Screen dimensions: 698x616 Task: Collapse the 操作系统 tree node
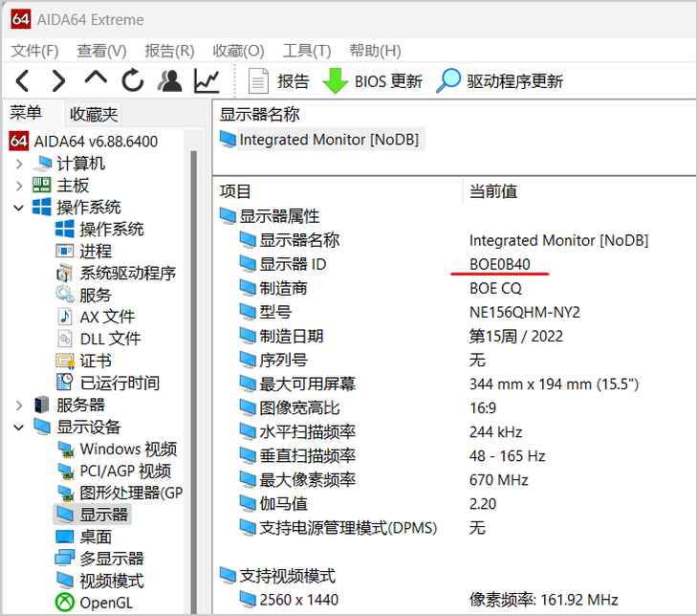19,208
